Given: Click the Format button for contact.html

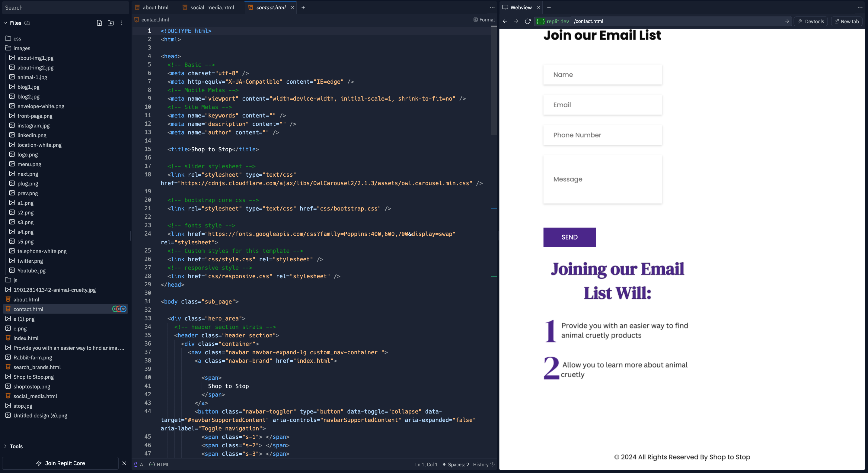Looking at the screenshot, I should [483, 20].
